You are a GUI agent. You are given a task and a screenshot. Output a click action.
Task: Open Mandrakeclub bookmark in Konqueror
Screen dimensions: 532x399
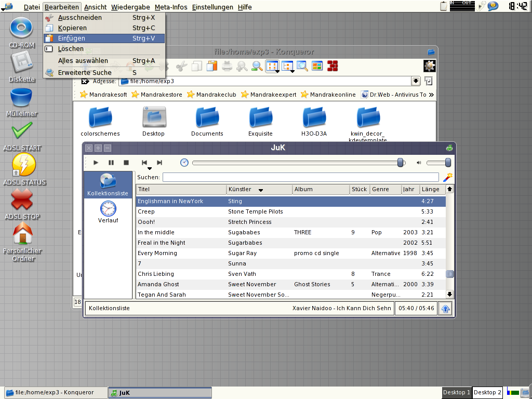[211, 95]
